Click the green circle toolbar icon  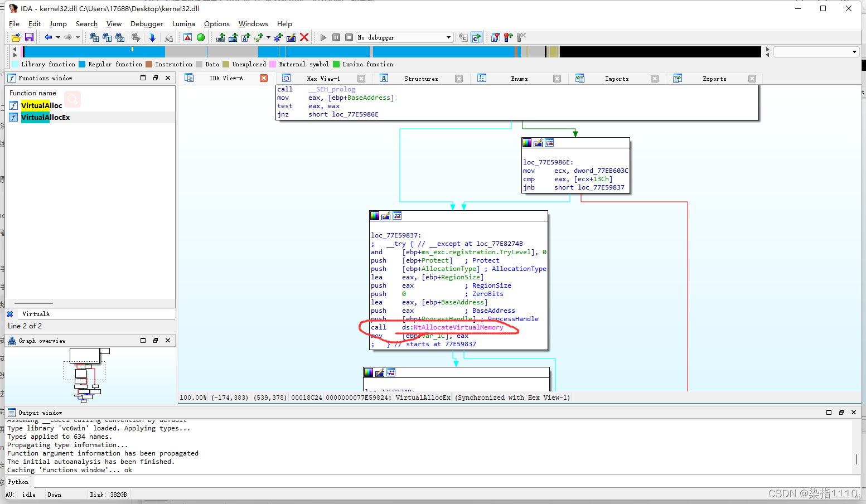[x=201, y=37]
